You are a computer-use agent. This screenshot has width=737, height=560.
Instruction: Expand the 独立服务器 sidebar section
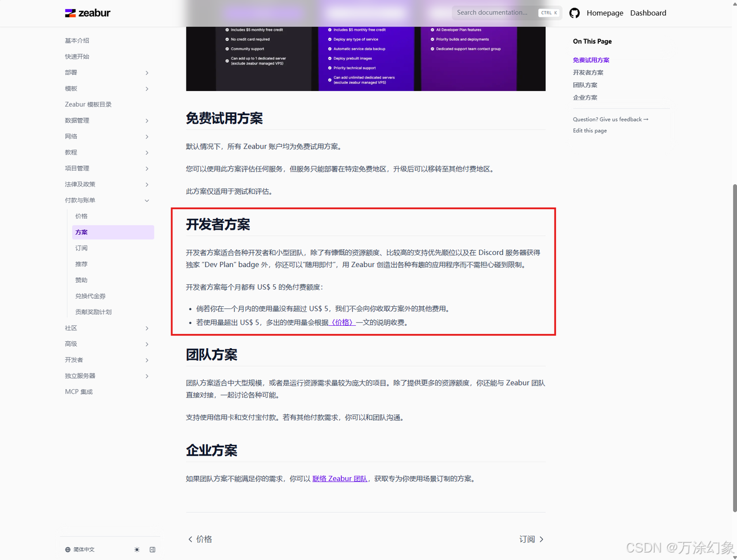(107, 376)
